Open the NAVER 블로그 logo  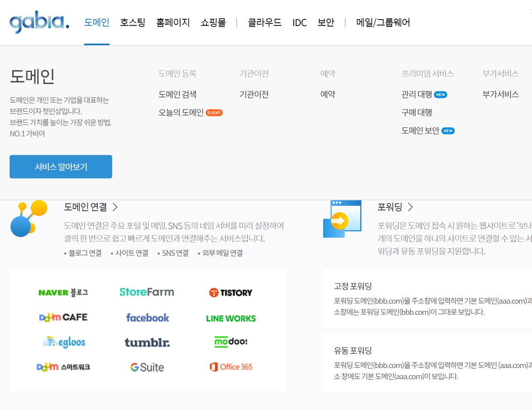click(x=63, y=292)
